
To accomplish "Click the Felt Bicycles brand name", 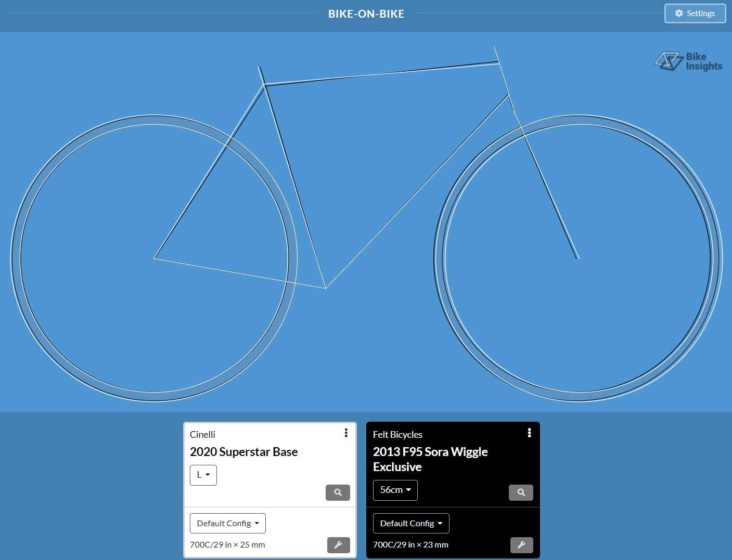I will (x=397, y=435).
